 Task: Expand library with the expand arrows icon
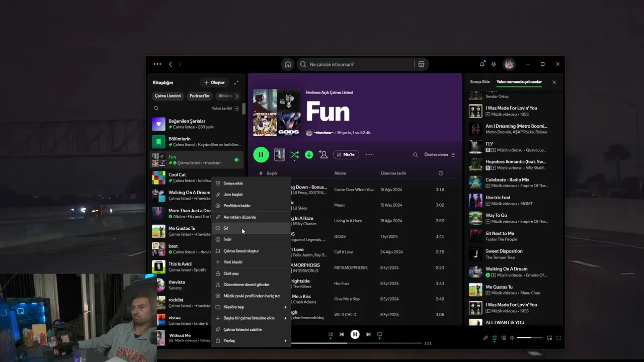pyautogui.click(x=236, y=82)
